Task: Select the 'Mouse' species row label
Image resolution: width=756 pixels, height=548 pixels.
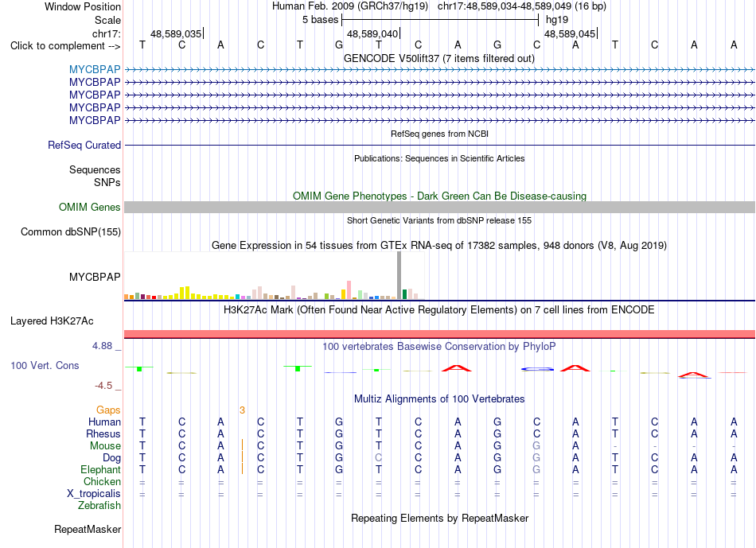Action: point(105,446)
